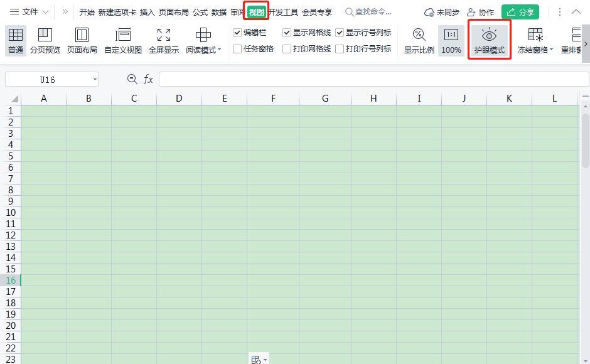
Task: Click the formula input bar
Action: [x=373, y=80]
